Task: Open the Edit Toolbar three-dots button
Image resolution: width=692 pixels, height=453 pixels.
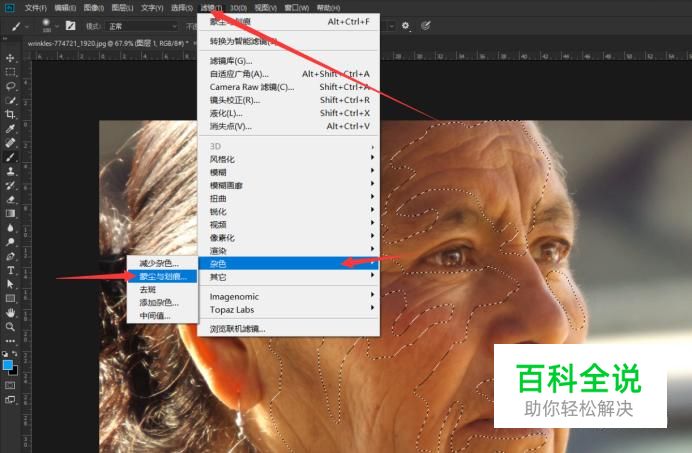Action: click(10, 341)
